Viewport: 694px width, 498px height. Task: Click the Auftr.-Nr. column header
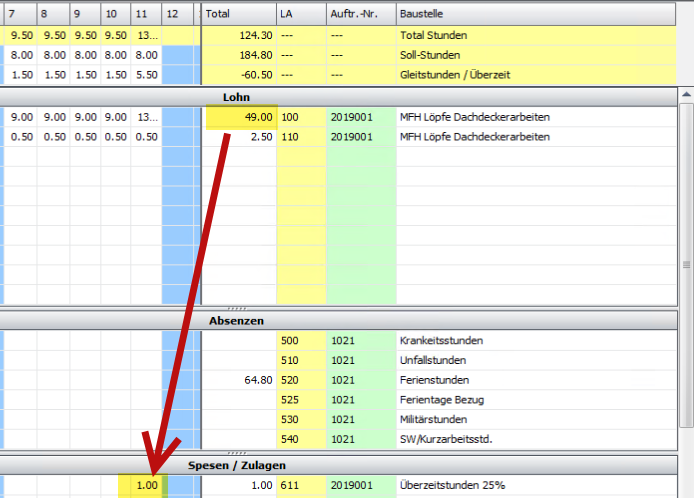pyautogui.click(x=359, y=14)
